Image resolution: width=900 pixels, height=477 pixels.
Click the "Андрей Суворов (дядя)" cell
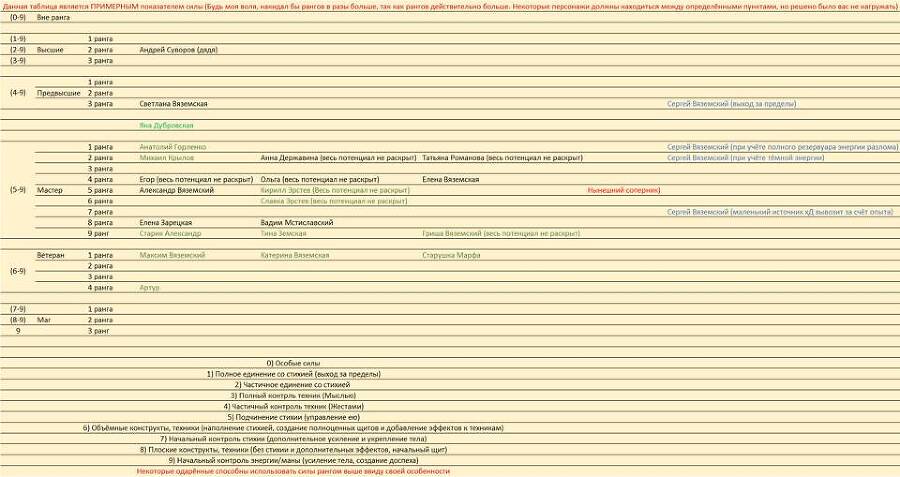pyautogui.click(x=178, y=49)
